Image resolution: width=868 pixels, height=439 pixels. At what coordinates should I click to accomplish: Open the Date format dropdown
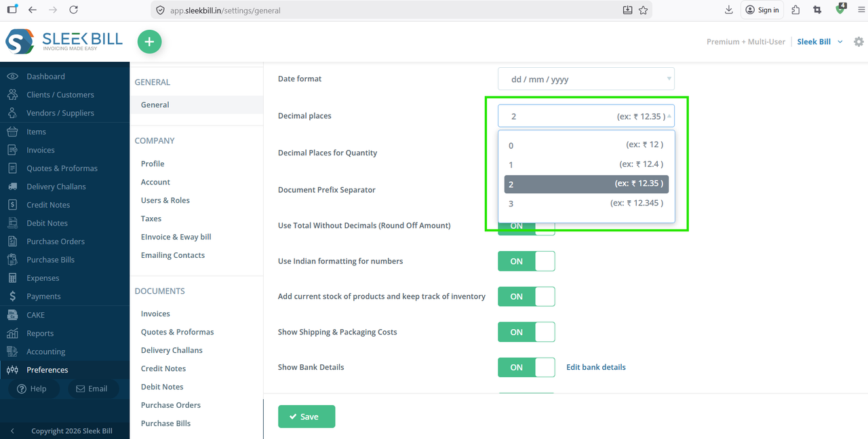pos(586,79)
